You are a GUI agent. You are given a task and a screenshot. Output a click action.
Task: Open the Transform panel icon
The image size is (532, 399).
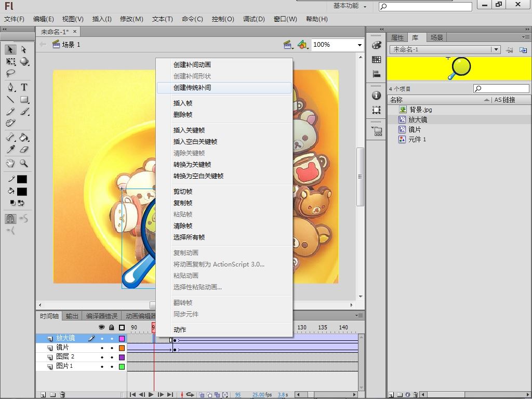point(376,110)
